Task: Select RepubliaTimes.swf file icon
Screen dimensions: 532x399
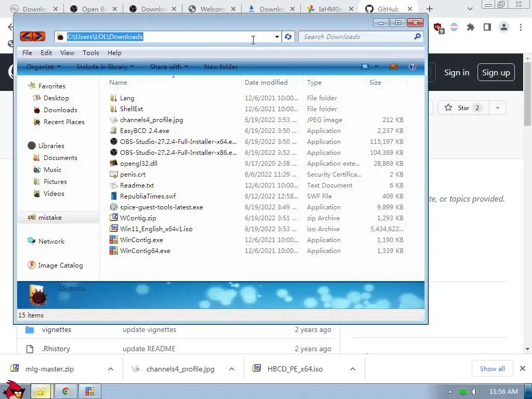Action: tap(114, 196)
